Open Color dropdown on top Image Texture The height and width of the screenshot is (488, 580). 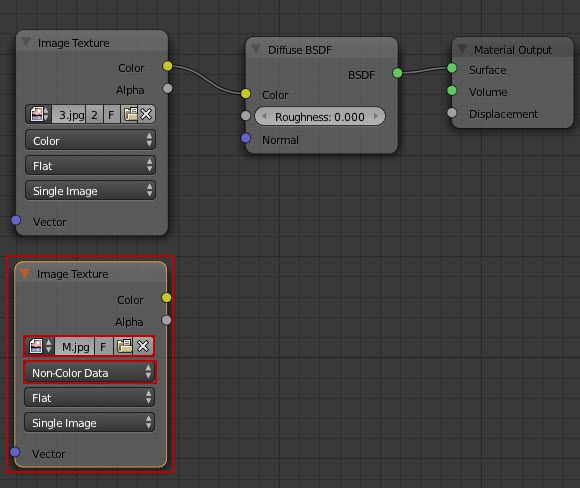tap(90, 140)
